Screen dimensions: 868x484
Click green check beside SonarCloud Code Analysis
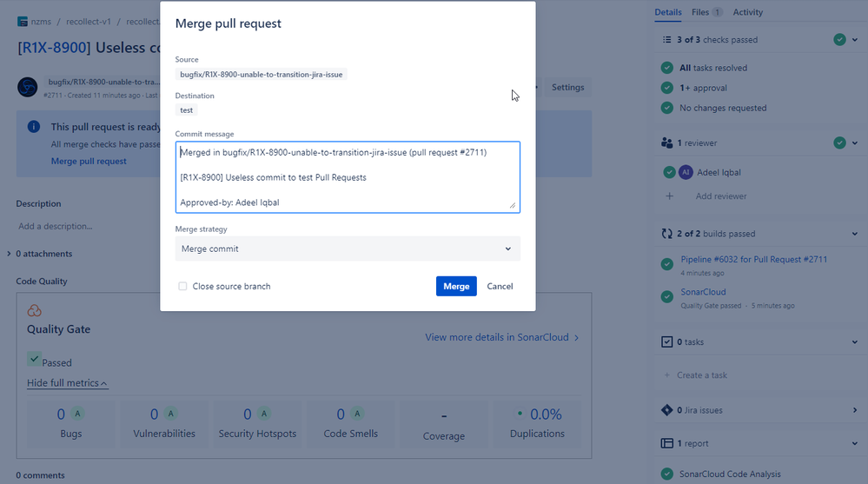[667, 474]
